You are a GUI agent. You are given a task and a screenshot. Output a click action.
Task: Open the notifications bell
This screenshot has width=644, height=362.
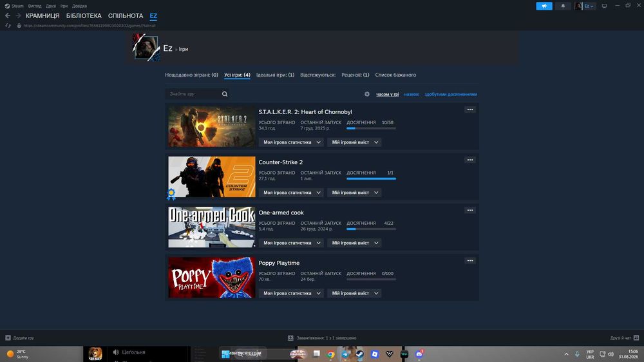pyautogui.click(x=563, y=6)
